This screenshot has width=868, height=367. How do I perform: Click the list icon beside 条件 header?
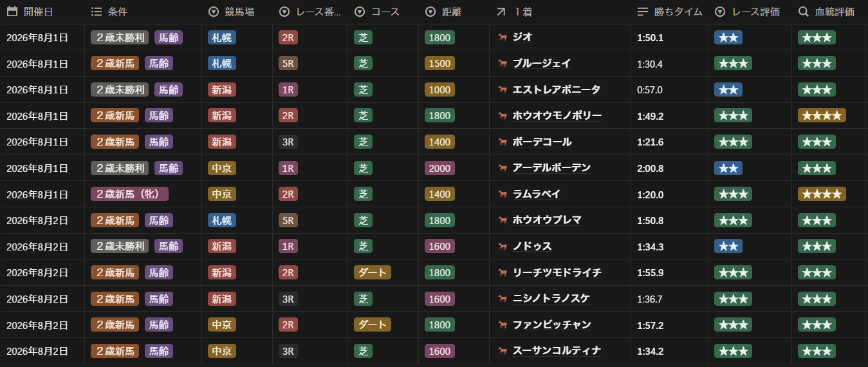97,12
